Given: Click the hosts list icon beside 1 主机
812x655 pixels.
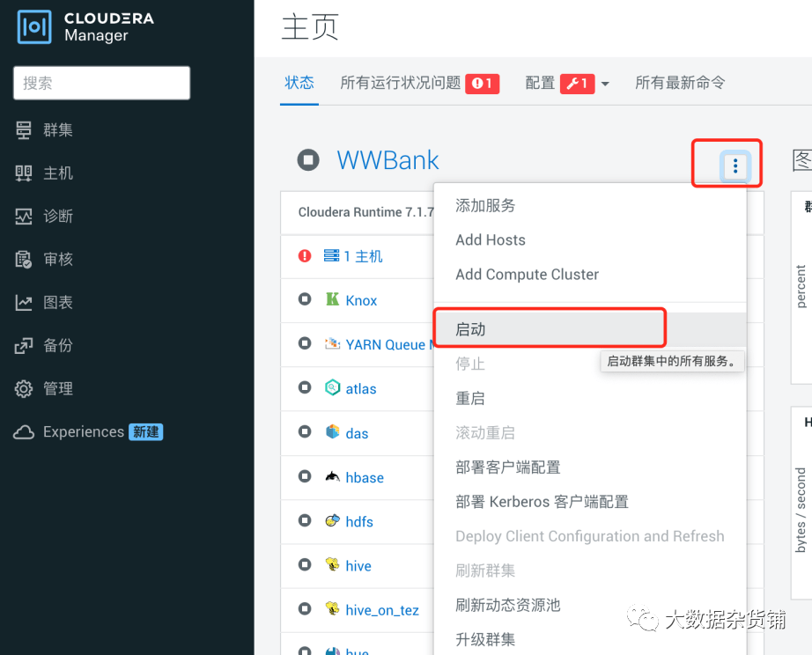Looking at the screenshot, I should click(331, 256).
